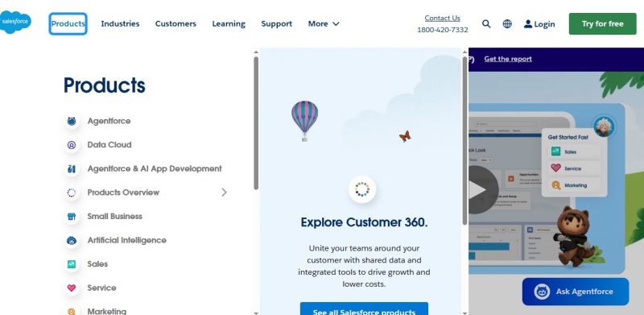Click the Products Overview circle icon
Image resolution: width=644 pixels, height=315 pixels.
72,193
